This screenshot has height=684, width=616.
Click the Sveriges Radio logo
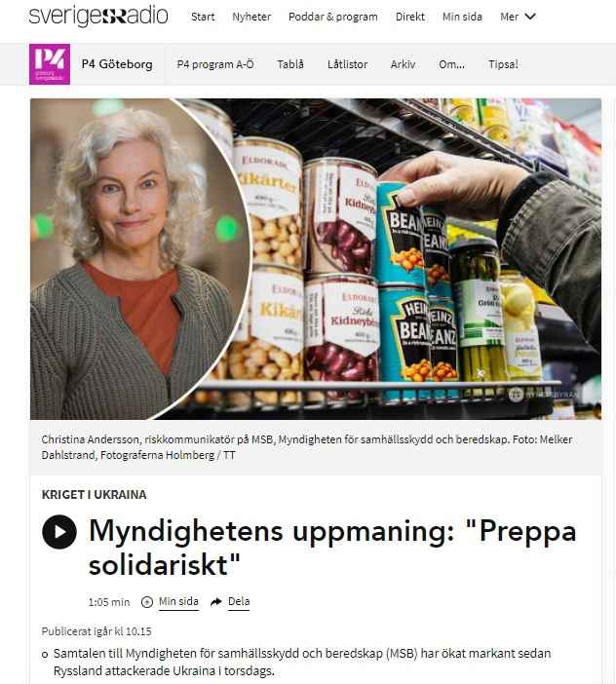pos(98,17)
